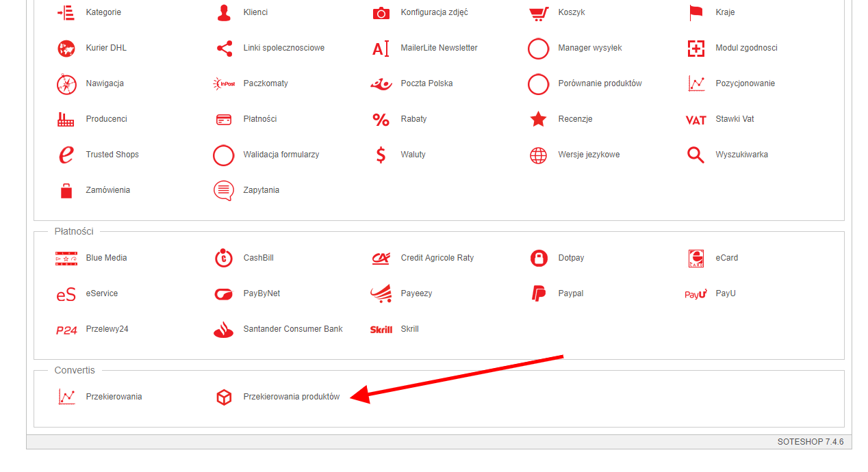
Task: Click the Linki spolecznosciowe share icon
Action: [224, 48]
